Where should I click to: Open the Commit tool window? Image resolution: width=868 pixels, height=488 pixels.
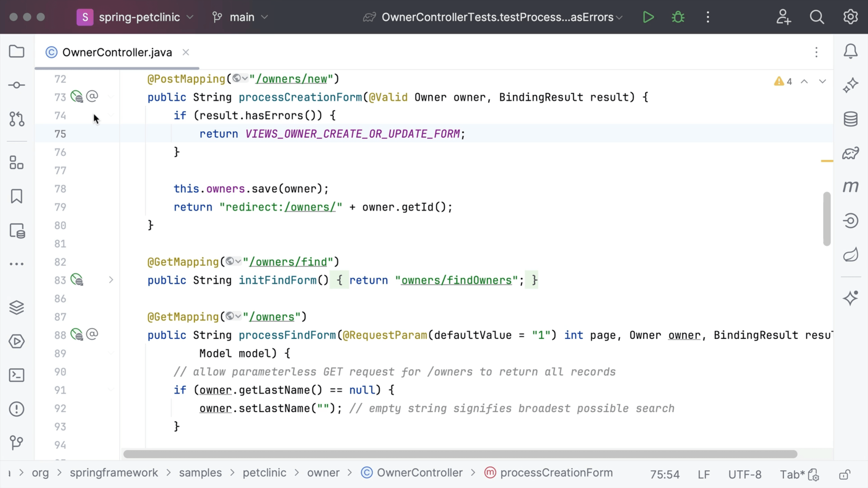point(16,85)
